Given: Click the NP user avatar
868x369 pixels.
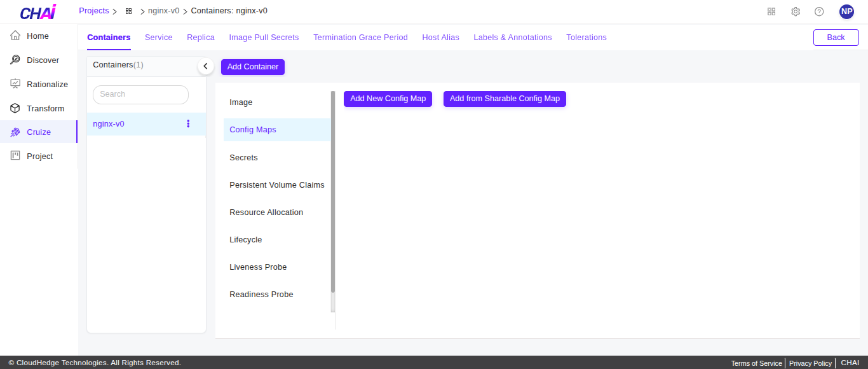Looking at the screenshot, I should 846,11.
